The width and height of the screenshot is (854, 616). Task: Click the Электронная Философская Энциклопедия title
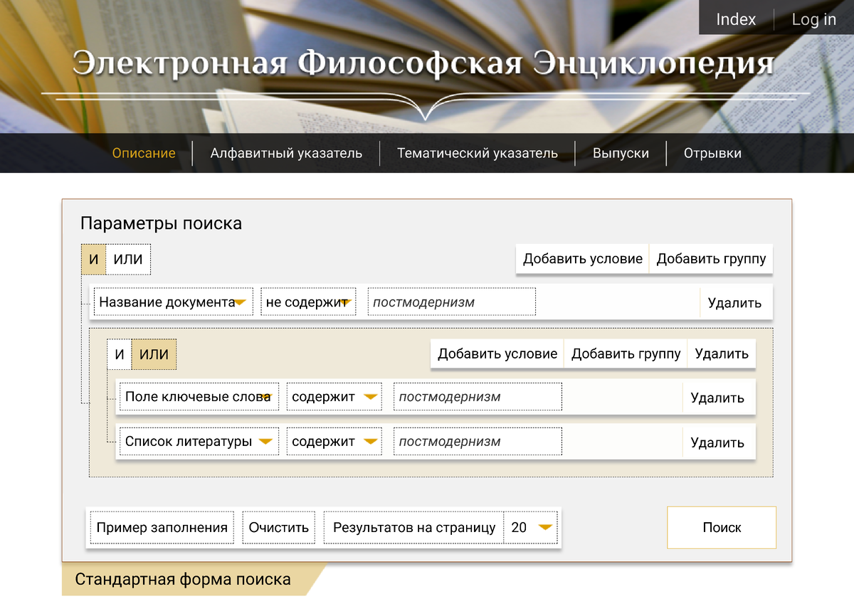423,63
